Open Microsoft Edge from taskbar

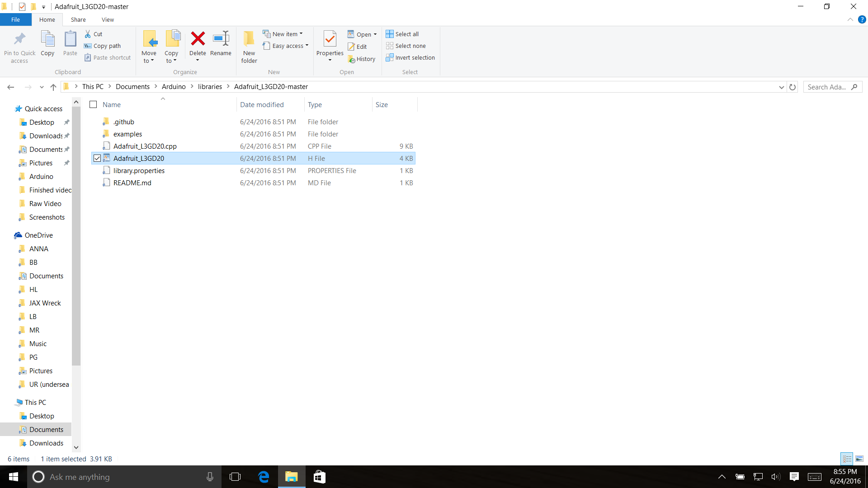coord(264,477)
